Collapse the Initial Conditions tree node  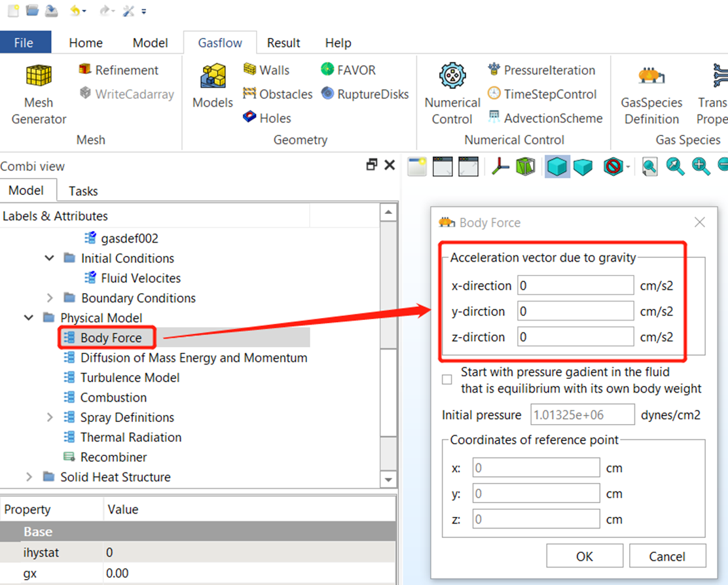tap(49, 258)
